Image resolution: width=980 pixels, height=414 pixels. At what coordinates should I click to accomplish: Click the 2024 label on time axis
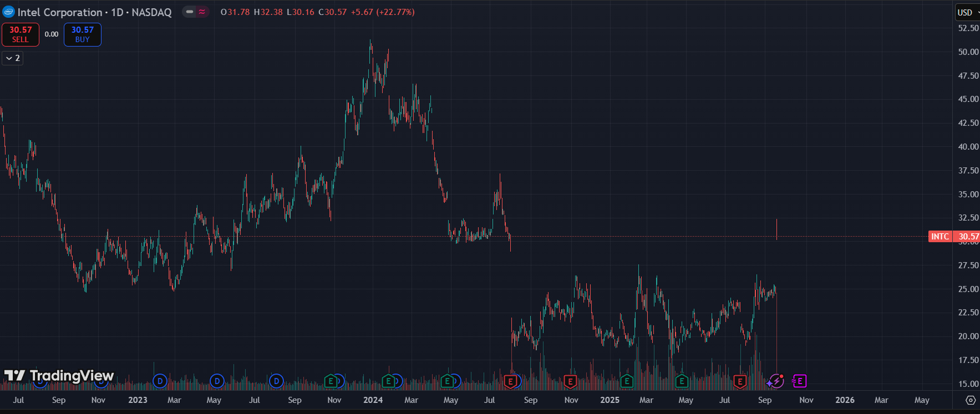tap(373, 400)
